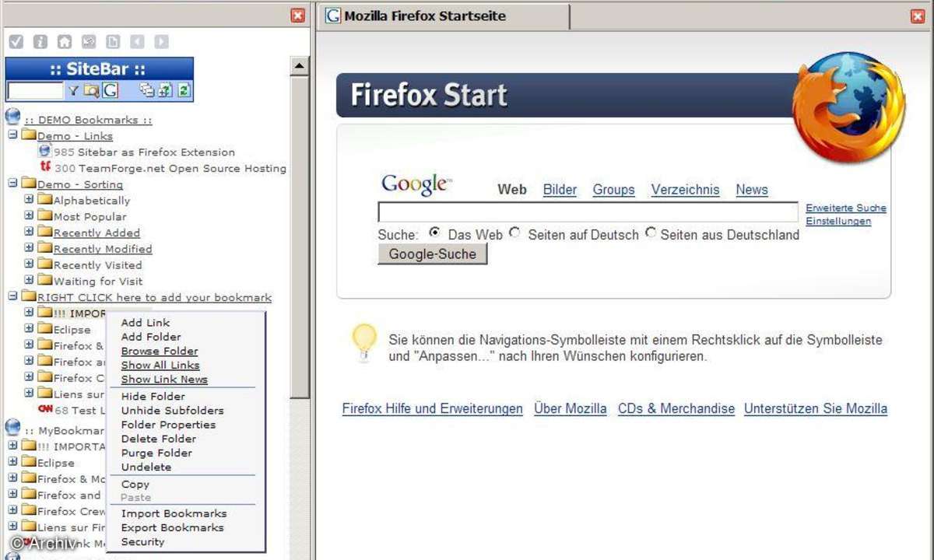934x560 pixels.
Task: Choose Import Bookmarks in context menu
Action: 174,513
